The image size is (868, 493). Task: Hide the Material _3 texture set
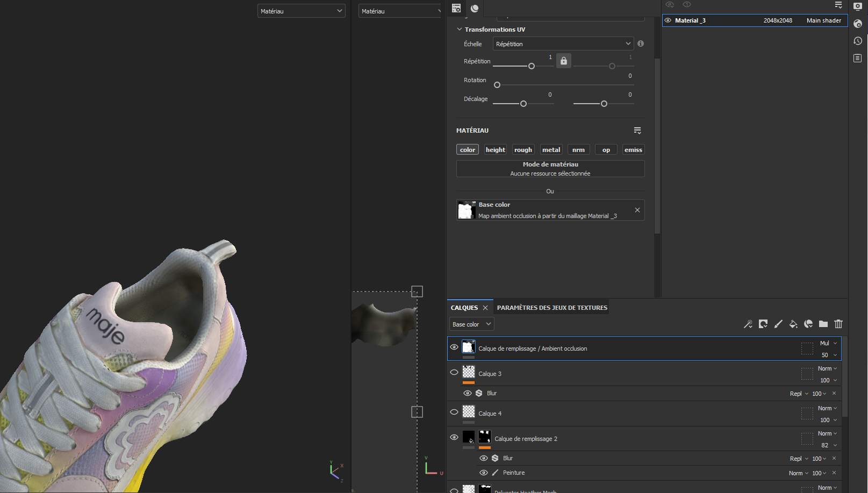(x=668, y=20)
